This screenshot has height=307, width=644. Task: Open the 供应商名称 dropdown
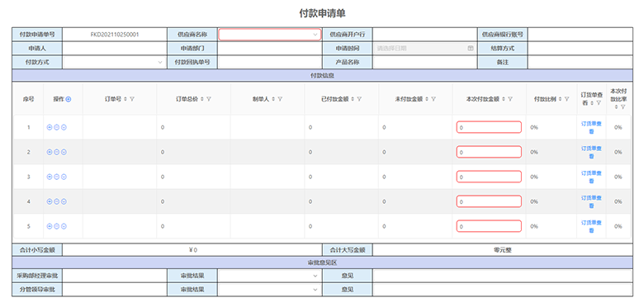[x=269, y=35]
